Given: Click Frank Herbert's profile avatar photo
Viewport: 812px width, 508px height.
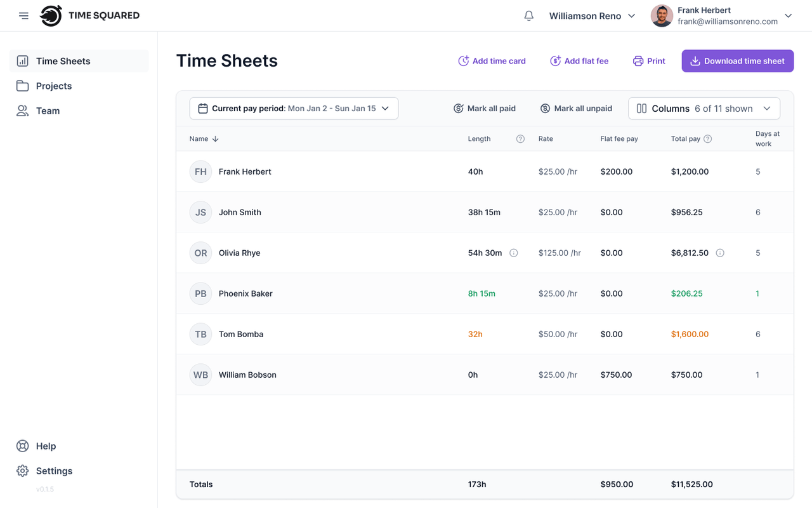Looking at the screenshot, I should point(662,16).
